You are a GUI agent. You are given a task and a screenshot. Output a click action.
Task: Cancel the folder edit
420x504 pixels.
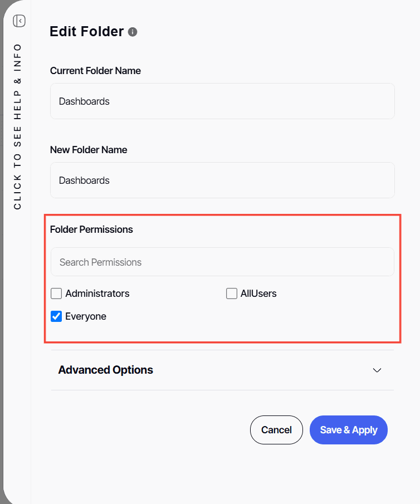tap(276, 429)
